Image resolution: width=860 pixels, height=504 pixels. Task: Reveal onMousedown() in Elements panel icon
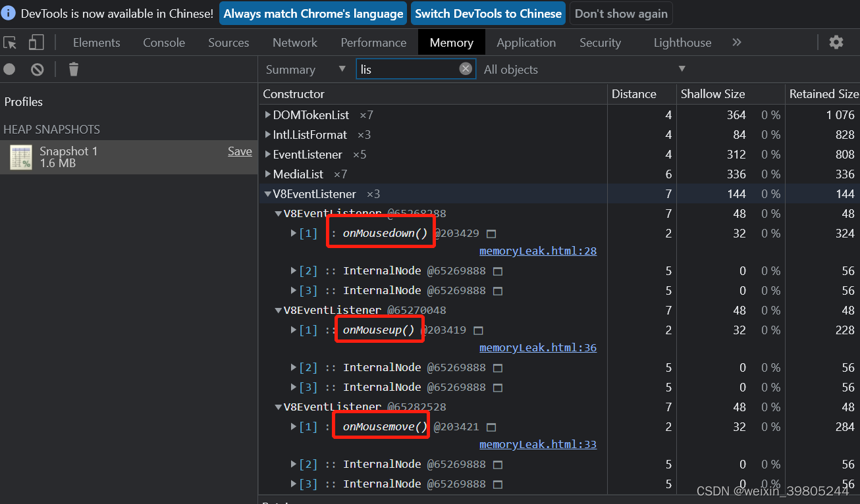tap(491, 234)
